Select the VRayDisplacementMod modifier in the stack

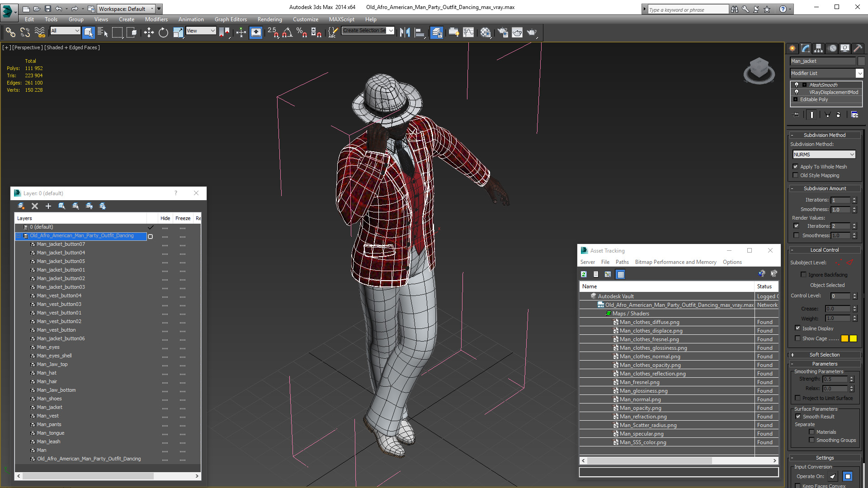(x=833, y=92)
